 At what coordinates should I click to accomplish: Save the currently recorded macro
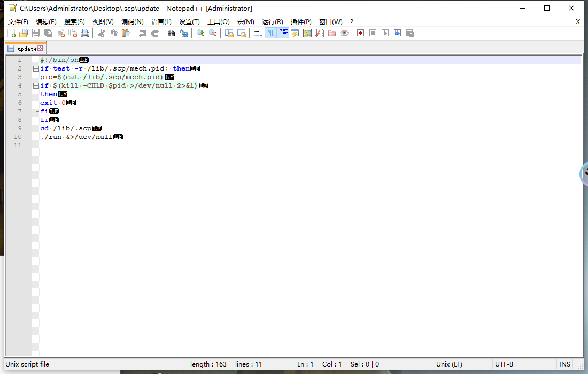pyautogui.click(x=410, y=33)
